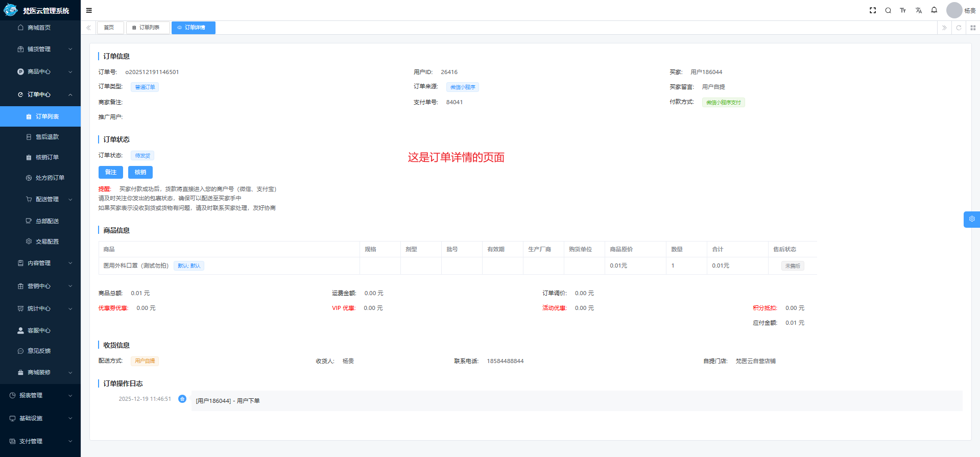The image size is (980, 457).
Task: Click 默认: 默认 spec tag
Action: [189, 266]
